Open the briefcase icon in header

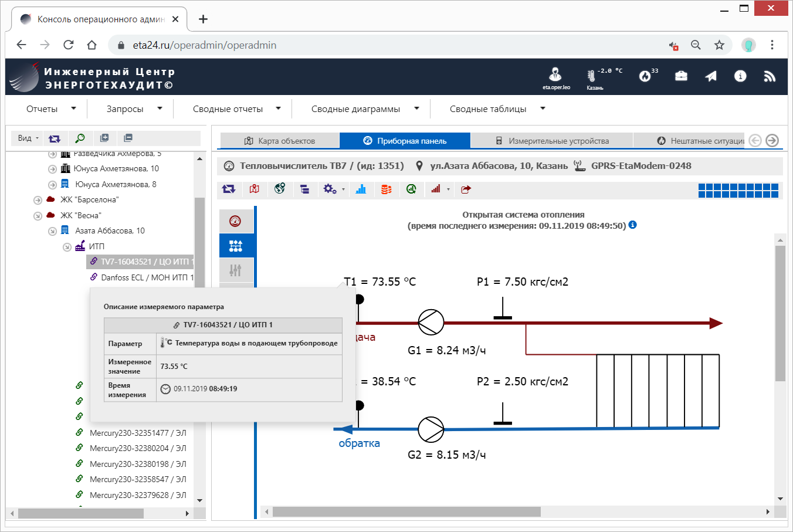(681, 76)
